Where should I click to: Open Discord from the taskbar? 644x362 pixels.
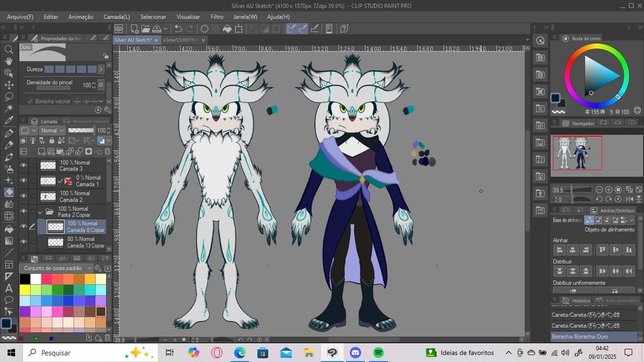coord(355,352)
